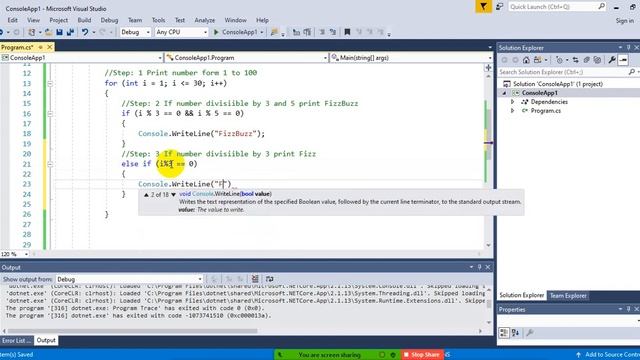Click the Clear All icon in Output panel

pyautogui.click(x=255, y=279)
